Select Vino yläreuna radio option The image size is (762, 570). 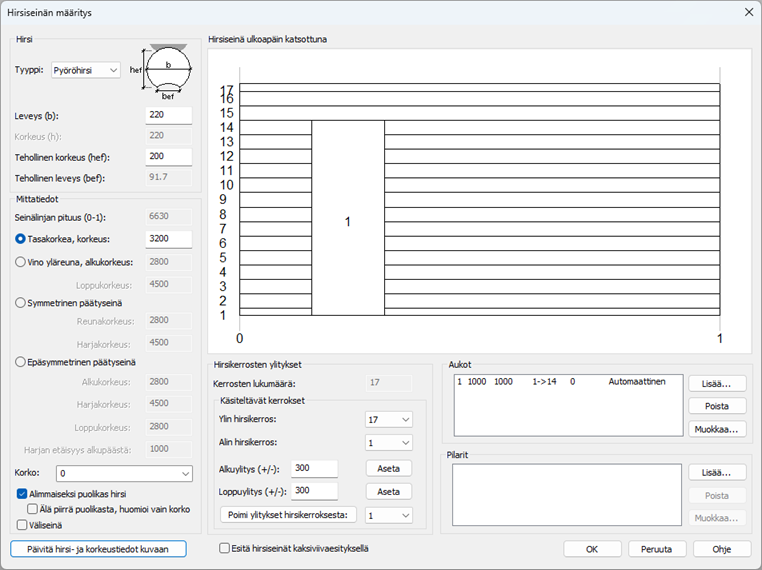(21, 261)
